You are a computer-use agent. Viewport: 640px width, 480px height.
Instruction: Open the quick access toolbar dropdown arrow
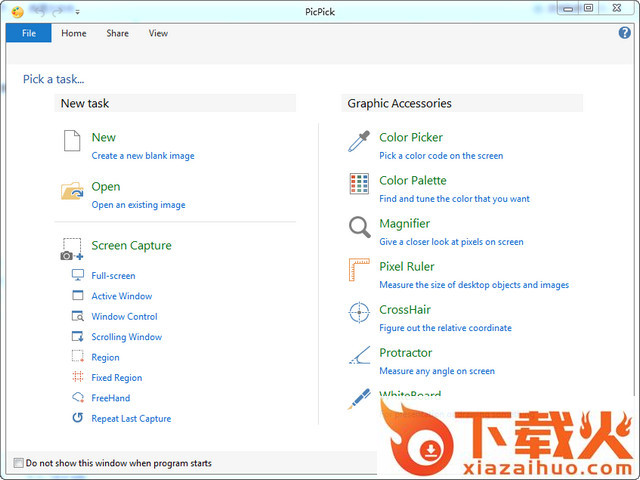click(x=78, y=11)
